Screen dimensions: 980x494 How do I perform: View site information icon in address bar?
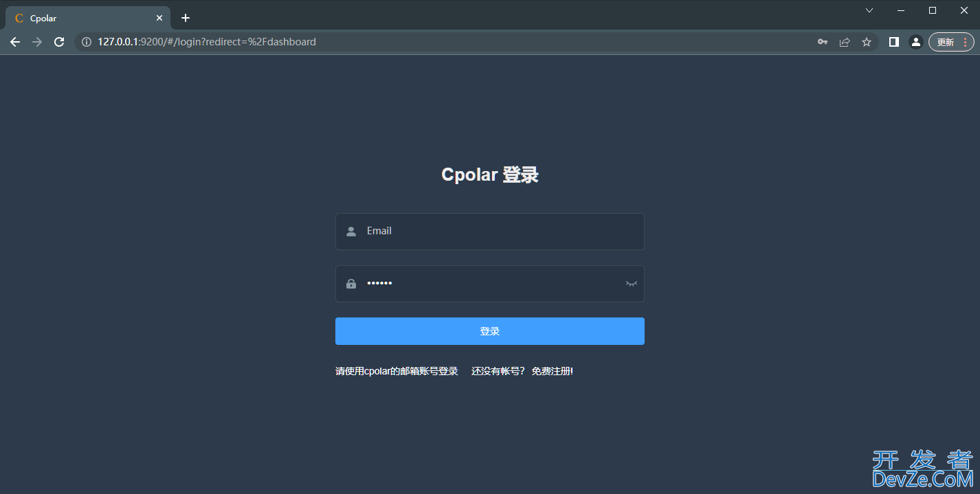pos(87,42)
